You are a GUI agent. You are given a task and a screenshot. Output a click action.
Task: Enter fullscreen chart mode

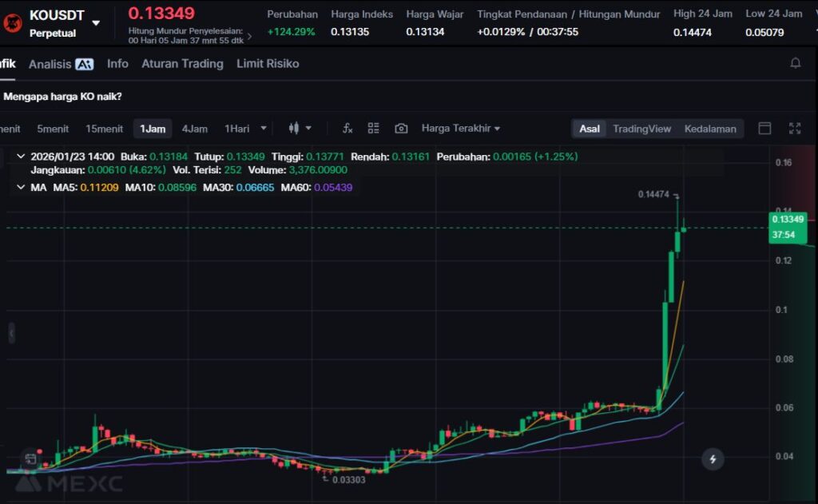[795, 129]
